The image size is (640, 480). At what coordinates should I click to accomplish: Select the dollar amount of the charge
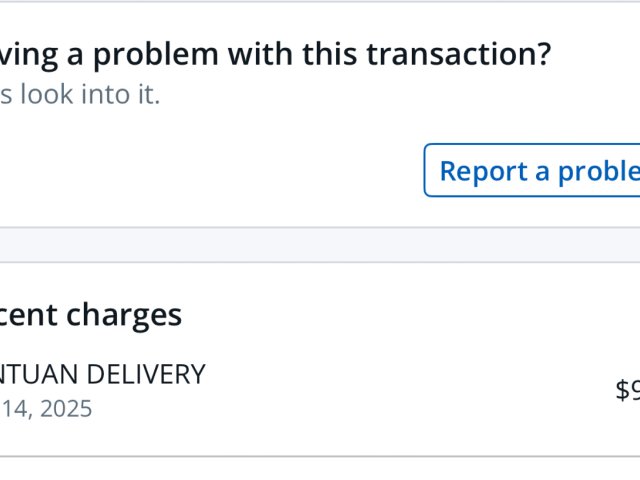[x=627, y=390]
